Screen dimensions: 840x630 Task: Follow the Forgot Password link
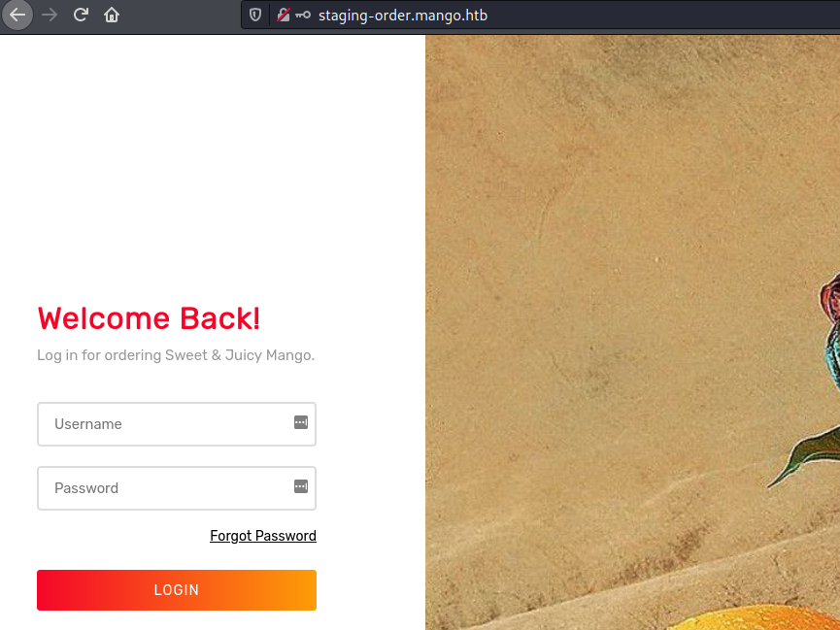coord(263,536)
